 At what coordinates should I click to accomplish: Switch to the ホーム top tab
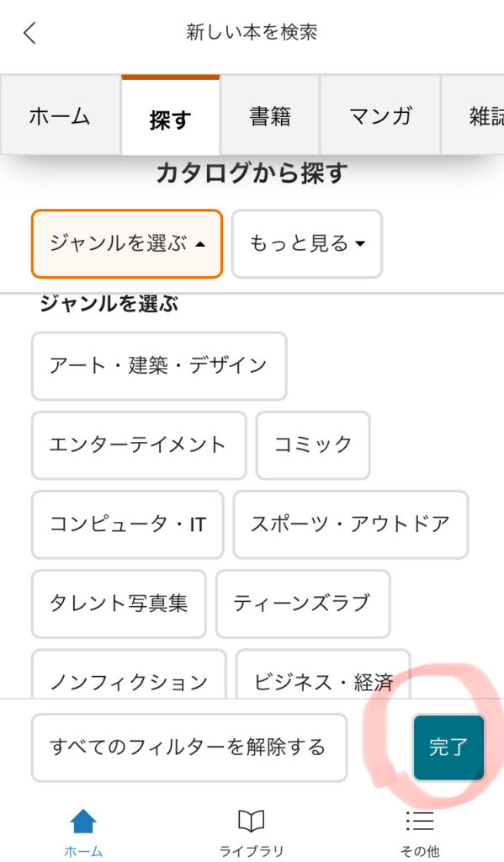coord(61,115)
